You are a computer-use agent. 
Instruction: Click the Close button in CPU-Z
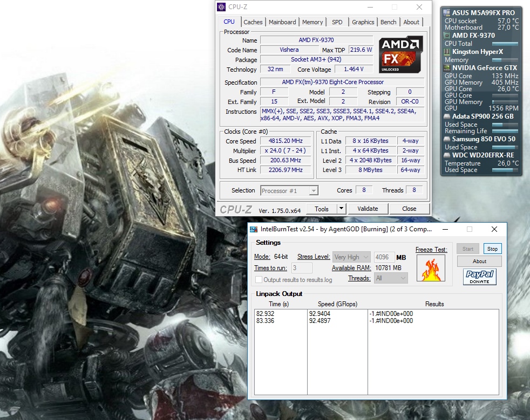click(409, 209)
